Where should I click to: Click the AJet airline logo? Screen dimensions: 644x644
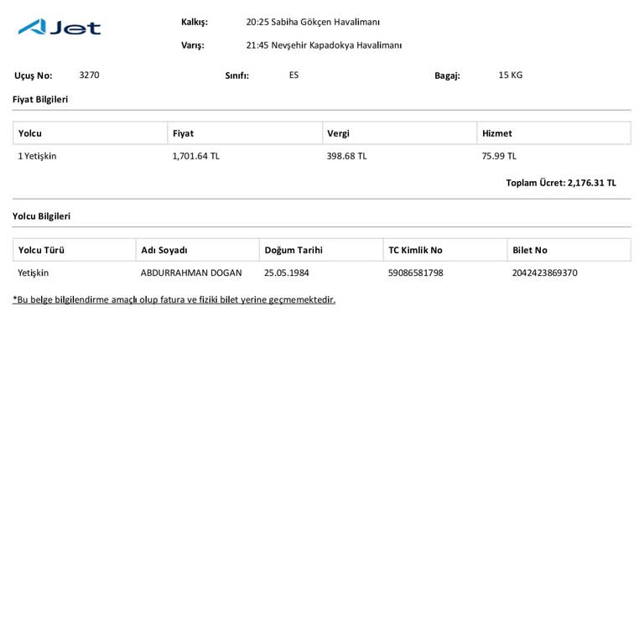click(x=60, y=27)
